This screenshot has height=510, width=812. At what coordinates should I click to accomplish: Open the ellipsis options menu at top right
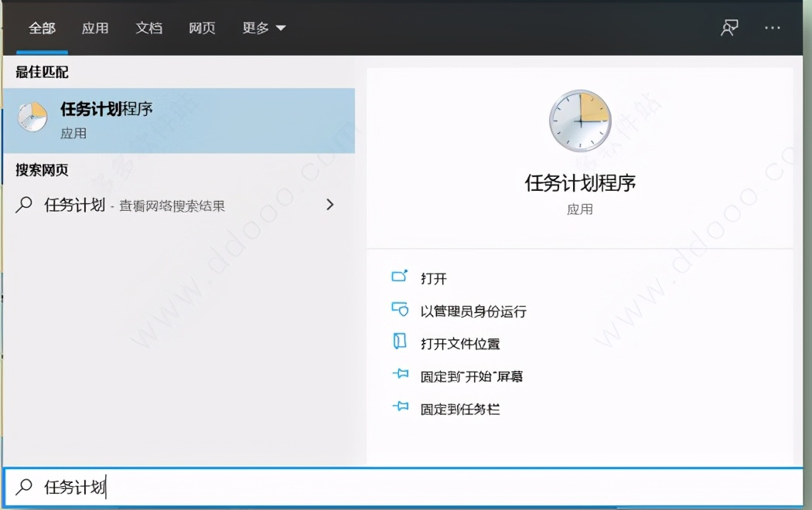(771, 27)
